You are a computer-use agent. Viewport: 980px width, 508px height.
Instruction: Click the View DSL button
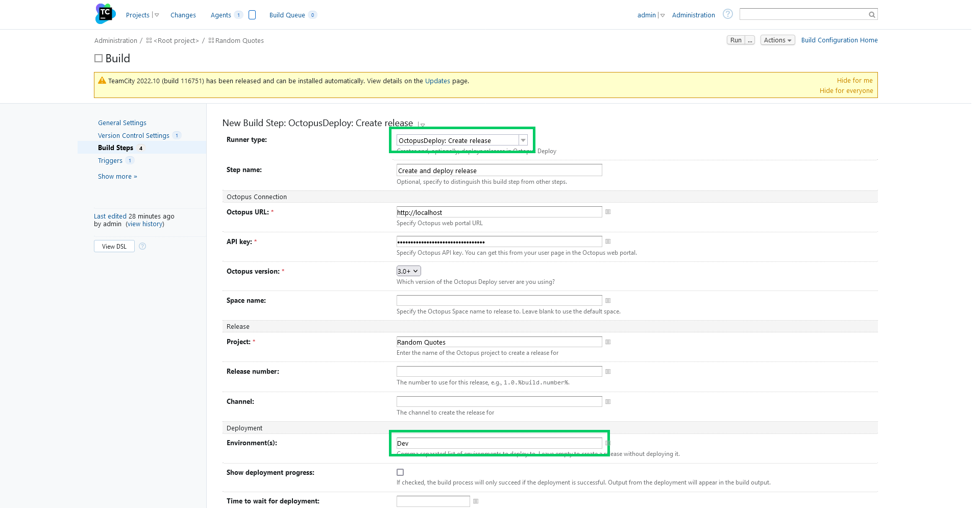114,246
